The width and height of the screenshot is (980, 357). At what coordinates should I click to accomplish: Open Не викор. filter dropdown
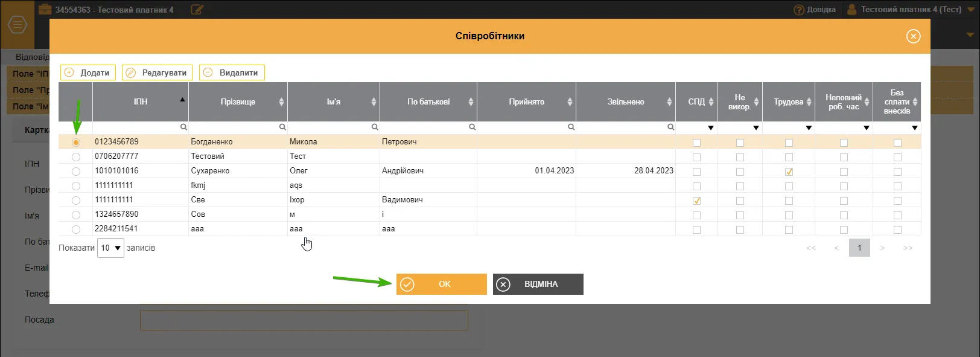756,128
